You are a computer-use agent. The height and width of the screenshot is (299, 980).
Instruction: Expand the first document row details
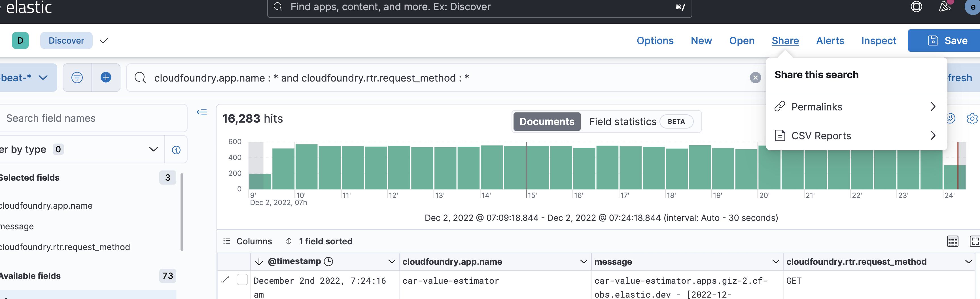[x=225, y=280]
